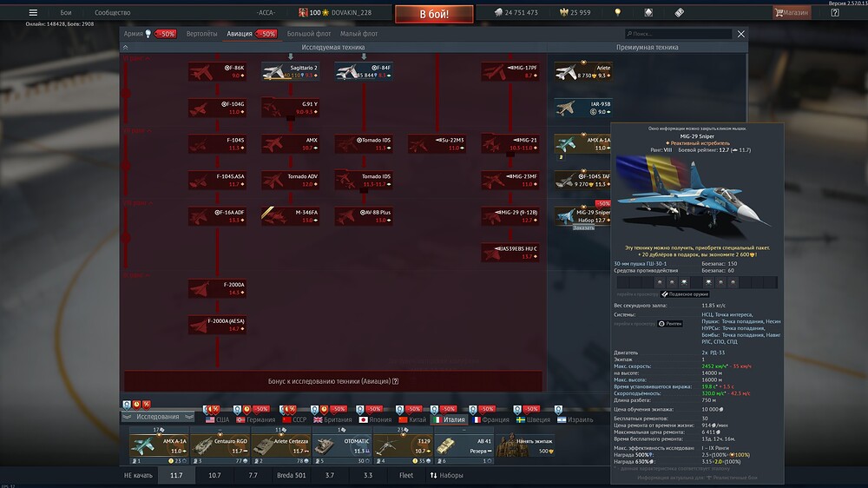Open the Бои menu

tap(66, 12)
